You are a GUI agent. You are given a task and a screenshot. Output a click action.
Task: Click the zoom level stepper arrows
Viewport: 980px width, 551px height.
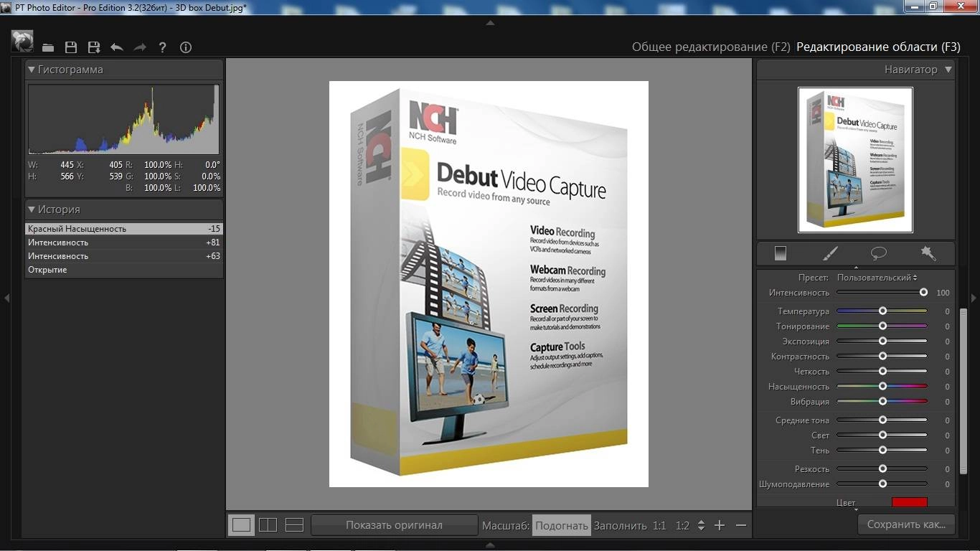click(x=701, y=525)
